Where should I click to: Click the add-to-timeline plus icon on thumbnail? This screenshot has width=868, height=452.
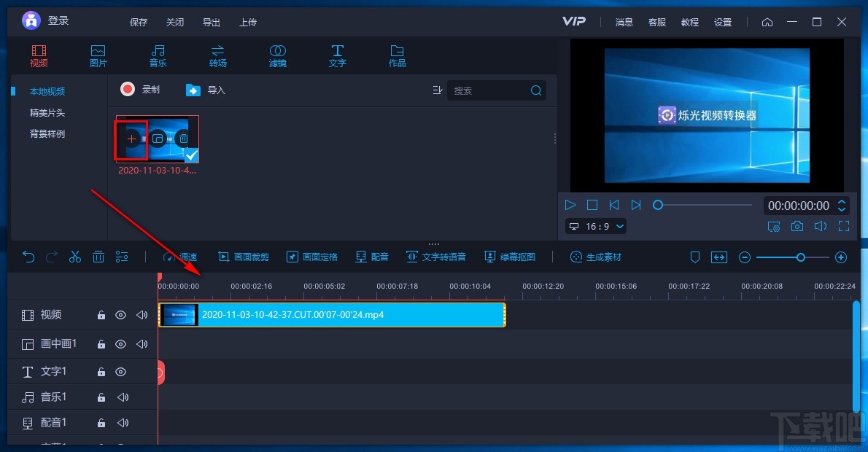[131, 139]
